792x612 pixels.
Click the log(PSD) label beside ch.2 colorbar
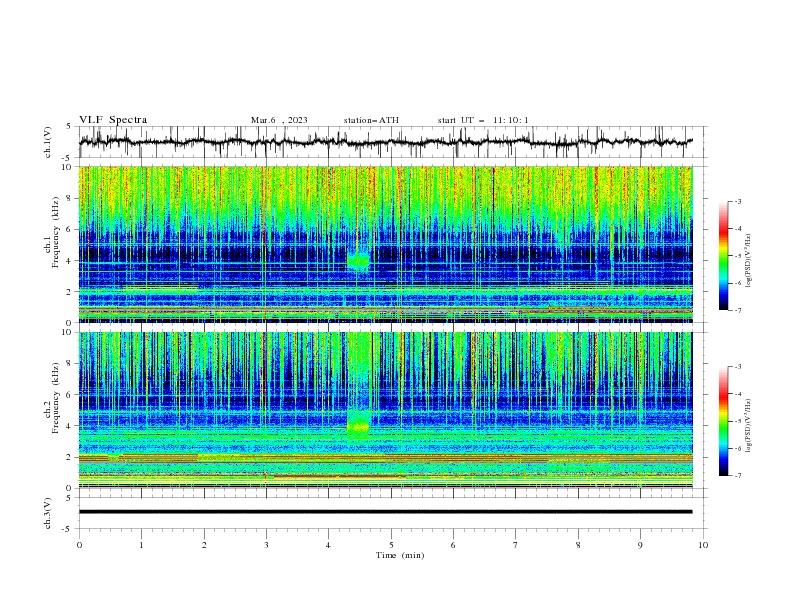[x=748, y=425]
